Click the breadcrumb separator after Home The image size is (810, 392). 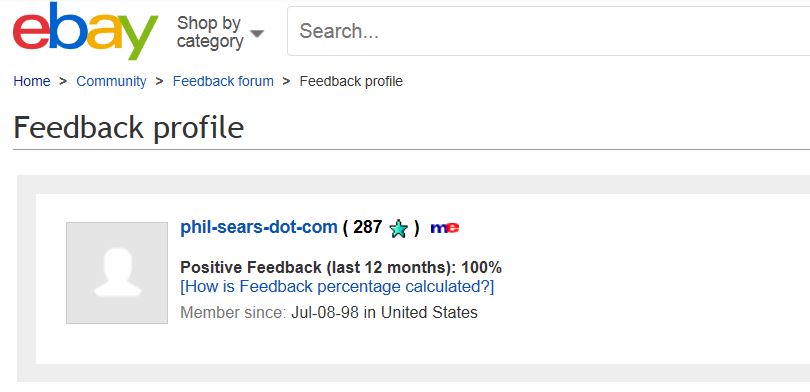click(x=63, y=81)
